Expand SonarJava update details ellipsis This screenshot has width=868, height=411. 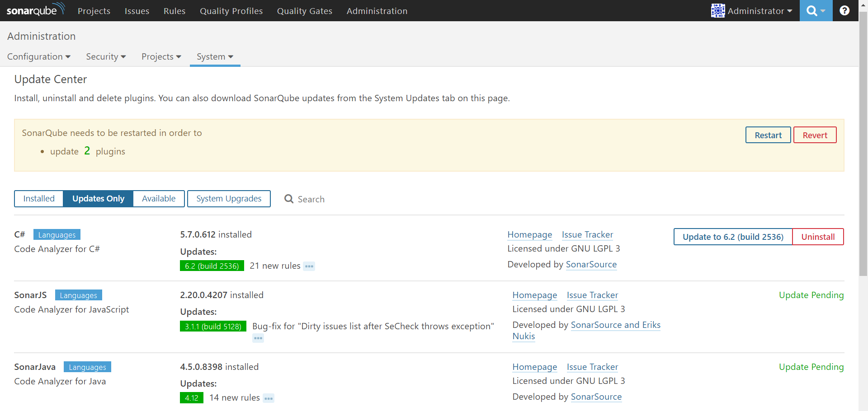pyautogui.click(x=269, y=398)
